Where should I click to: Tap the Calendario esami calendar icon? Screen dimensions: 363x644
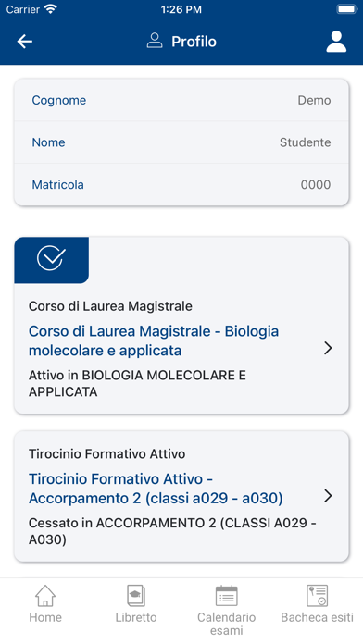(227, 596)
